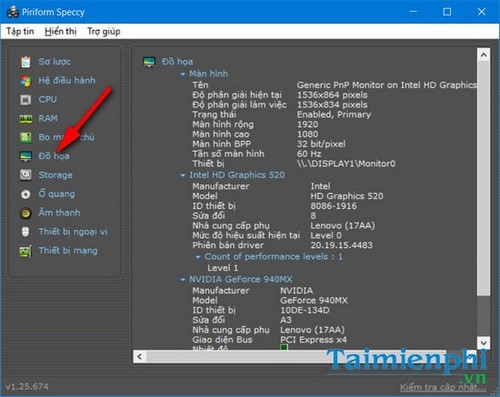The image size is (500, 397).
Task: Switch to the RAM section
Action: pyautogui.click(x=48, y=118)
